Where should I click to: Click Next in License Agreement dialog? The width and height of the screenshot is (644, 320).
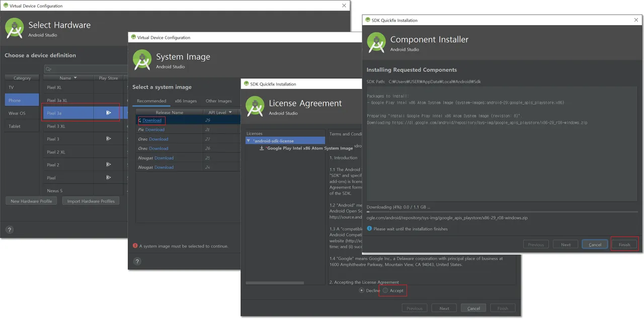click(x=444, y=308)
